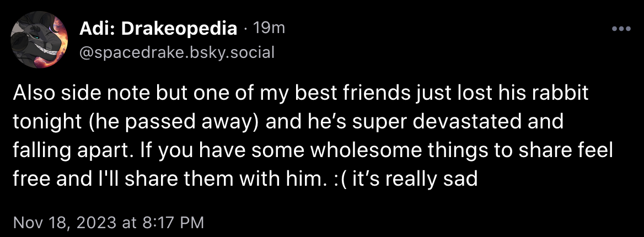The image size is (644, 237).
Task: Click the post's first line about the rabbit
Action: [301, 94]
